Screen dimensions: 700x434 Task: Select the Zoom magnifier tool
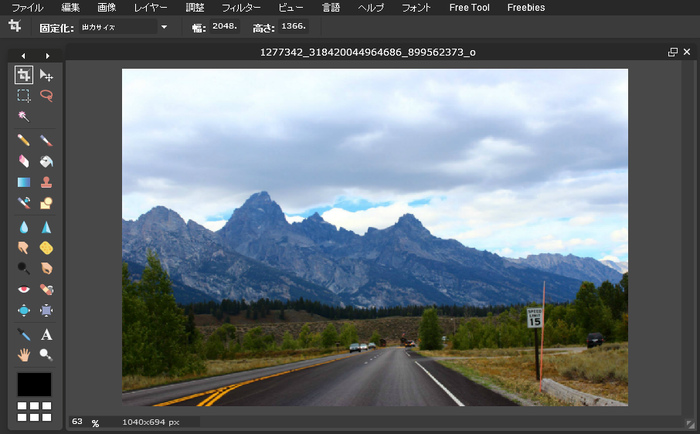(46, 355)
